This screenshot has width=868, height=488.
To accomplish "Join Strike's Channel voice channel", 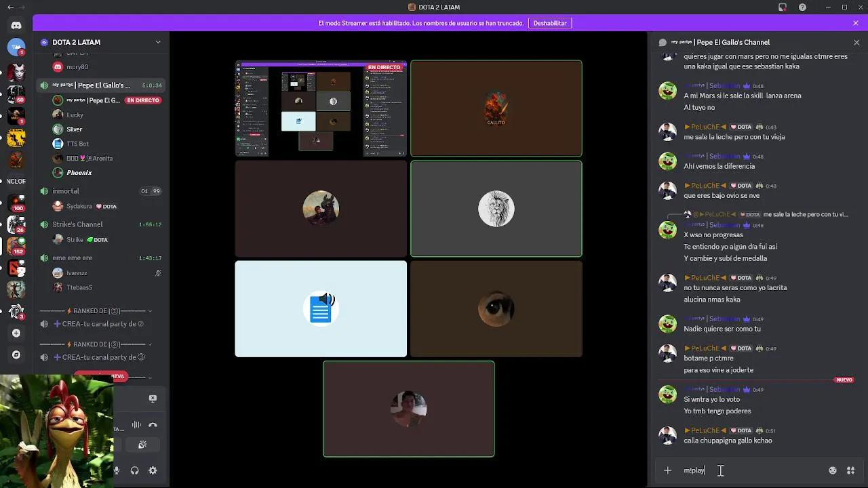I will point(102,224).
